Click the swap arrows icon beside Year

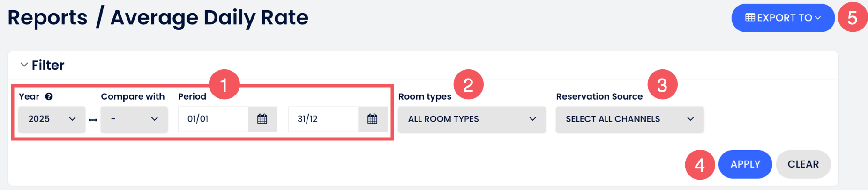point(93,120)
